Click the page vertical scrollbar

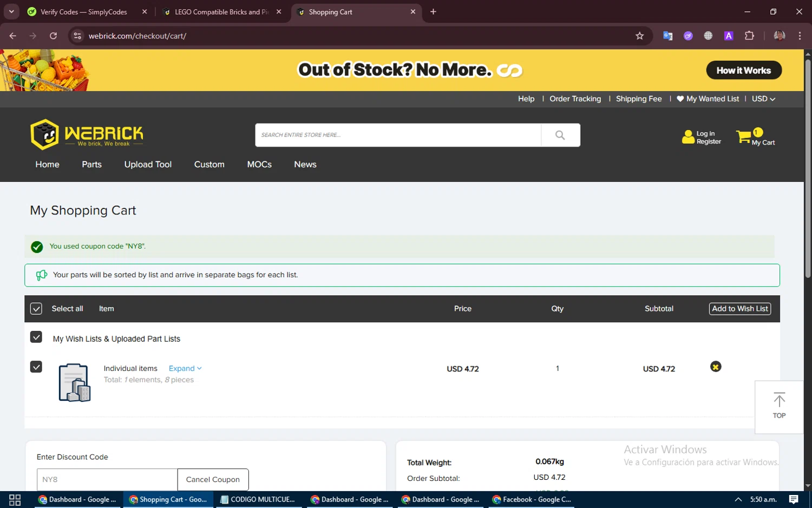(x=808, y=168)
